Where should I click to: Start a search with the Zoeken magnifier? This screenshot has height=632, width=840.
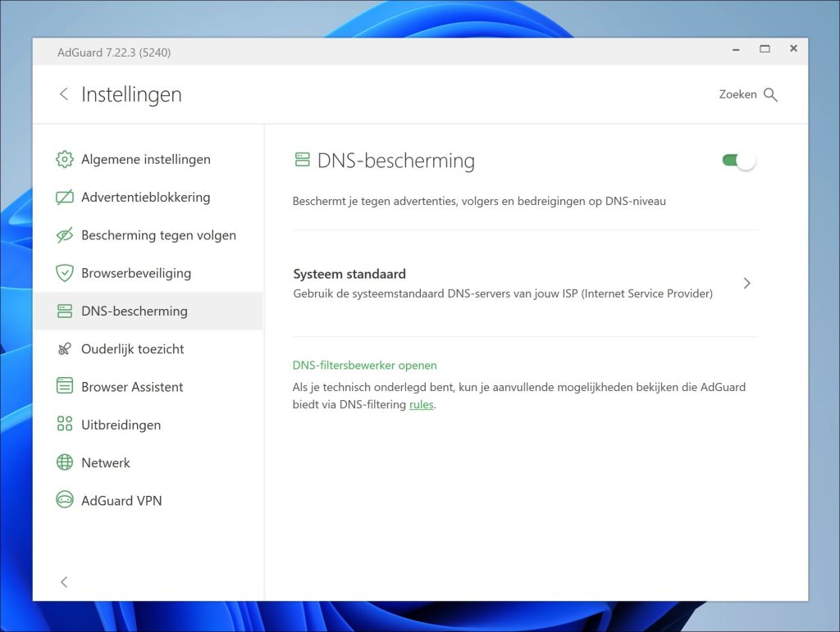tap(770, 93)
